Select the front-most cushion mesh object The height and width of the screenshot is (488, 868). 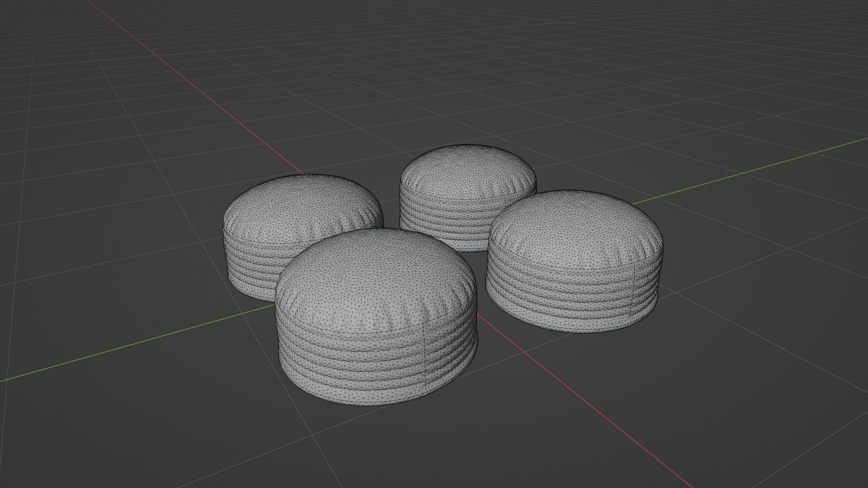376,317
